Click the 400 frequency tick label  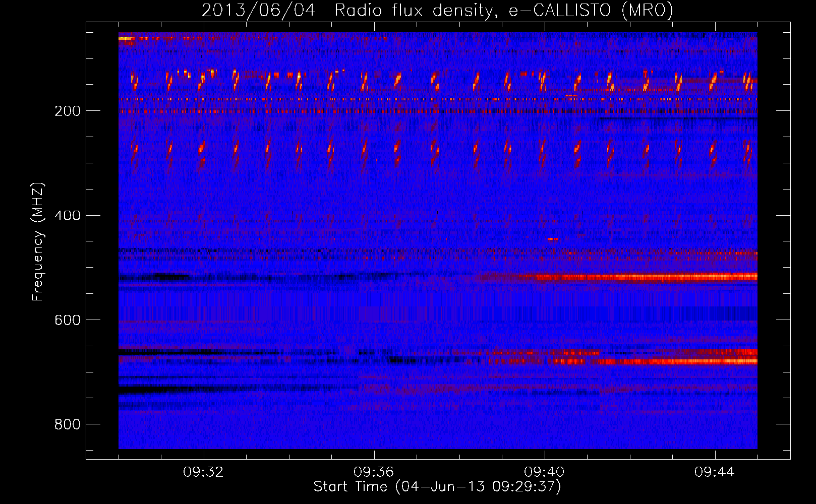[x=68, y=216]
